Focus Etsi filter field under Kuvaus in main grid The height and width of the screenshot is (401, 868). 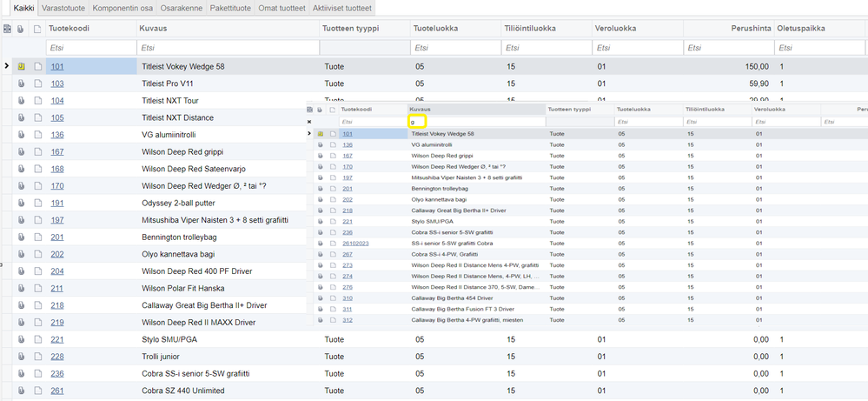[x=228, y=48]
